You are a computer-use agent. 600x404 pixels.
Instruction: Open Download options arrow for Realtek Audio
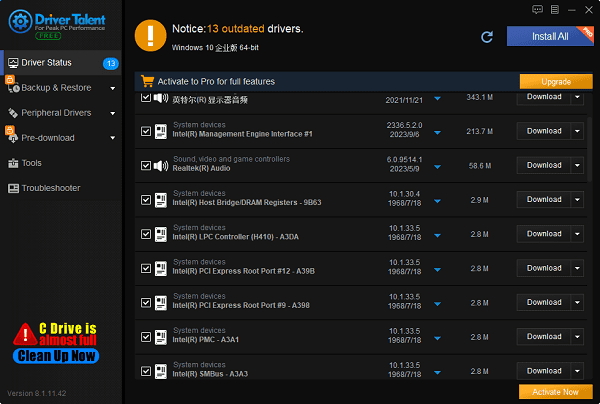tap(577, 166)
